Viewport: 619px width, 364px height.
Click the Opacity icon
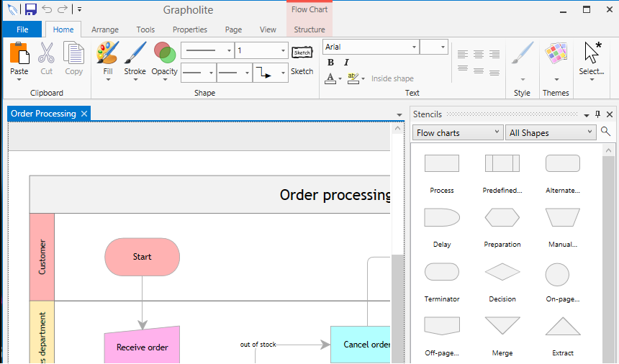(x=165, y=55)
